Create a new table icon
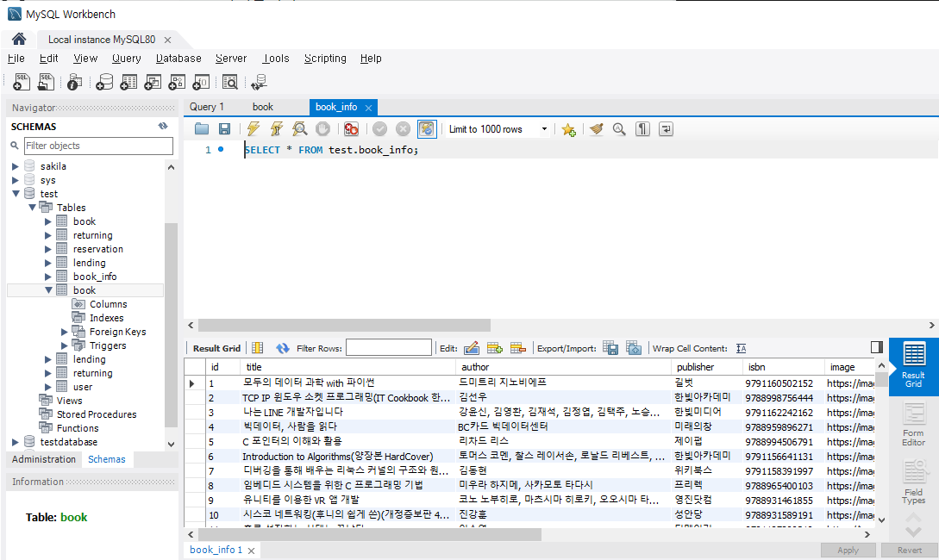 coord(128,82)
